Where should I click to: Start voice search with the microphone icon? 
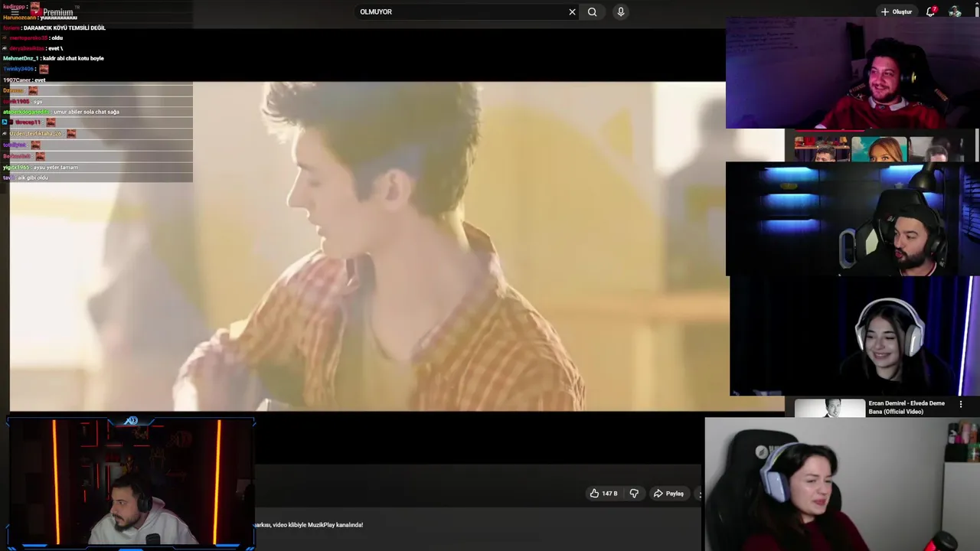tap(621, 12)
